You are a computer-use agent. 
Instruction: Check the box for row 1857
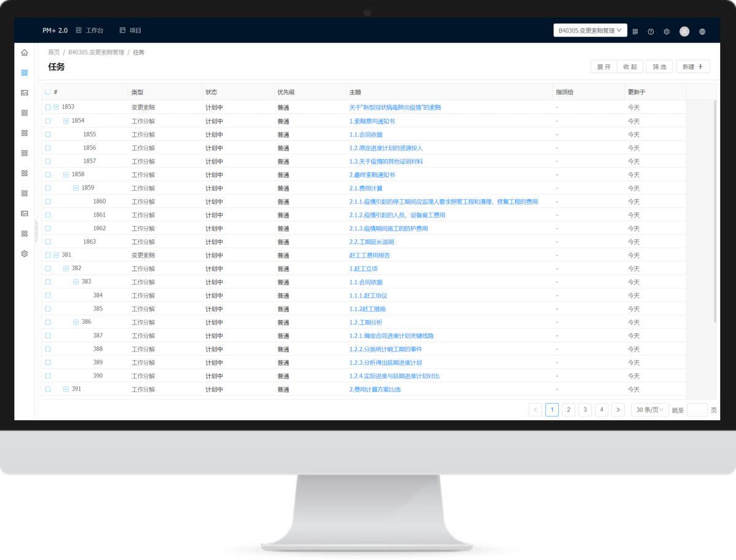pos(48,161)
